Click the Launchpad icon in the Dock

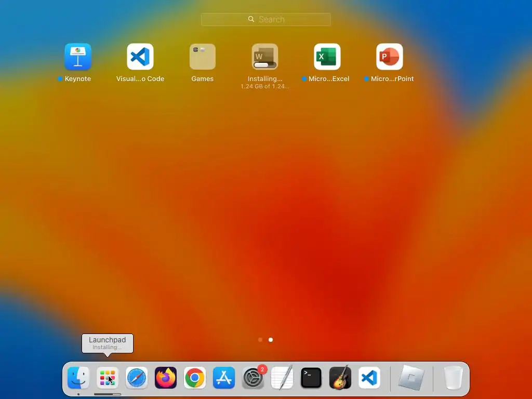point(108,378)
